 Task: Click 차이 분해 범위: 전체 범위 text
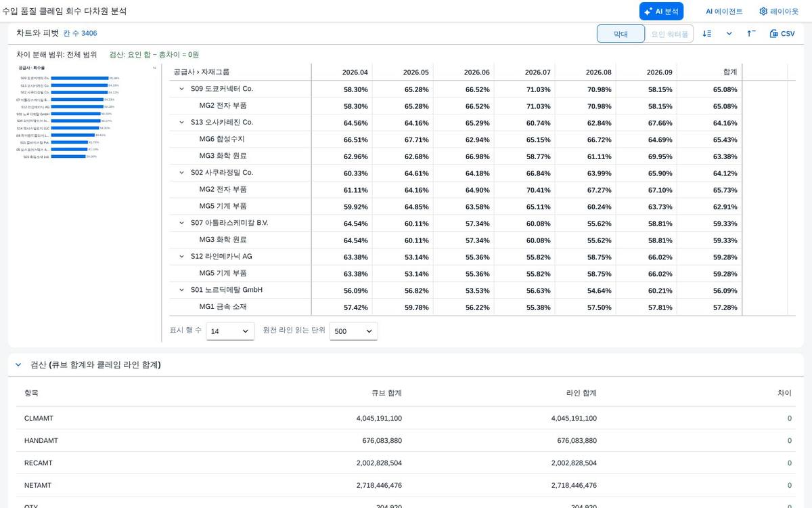(x=57, y=54)
